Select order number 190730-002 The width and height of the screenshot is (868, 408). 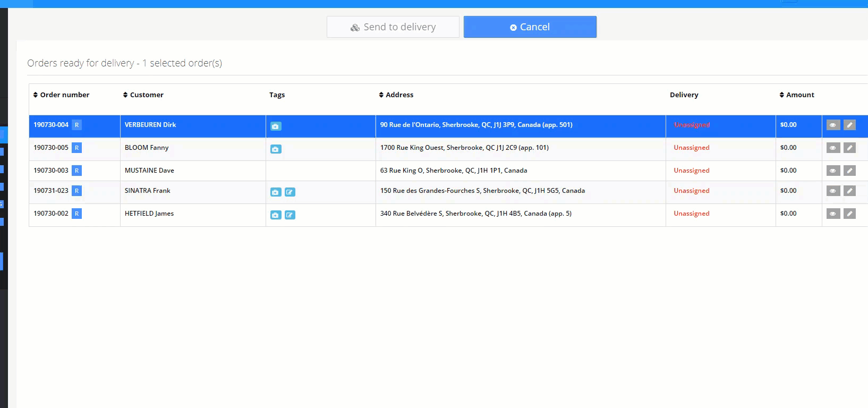point(51,214)
